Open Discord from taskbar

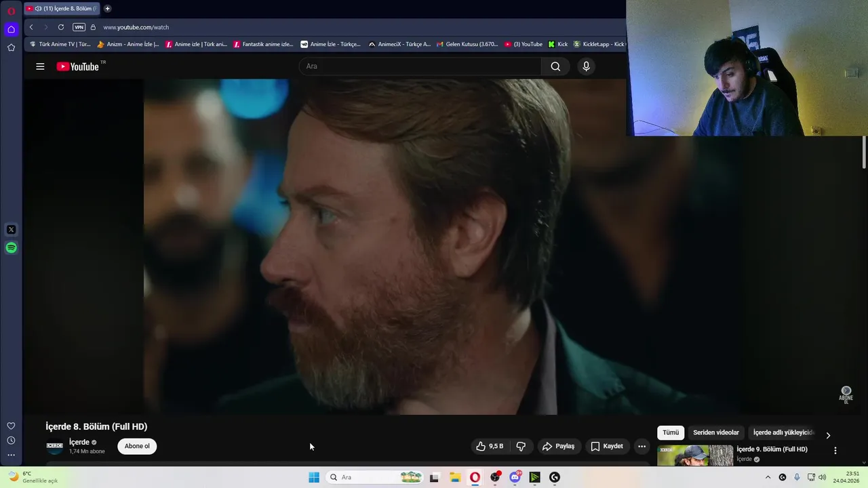[515, 477]
